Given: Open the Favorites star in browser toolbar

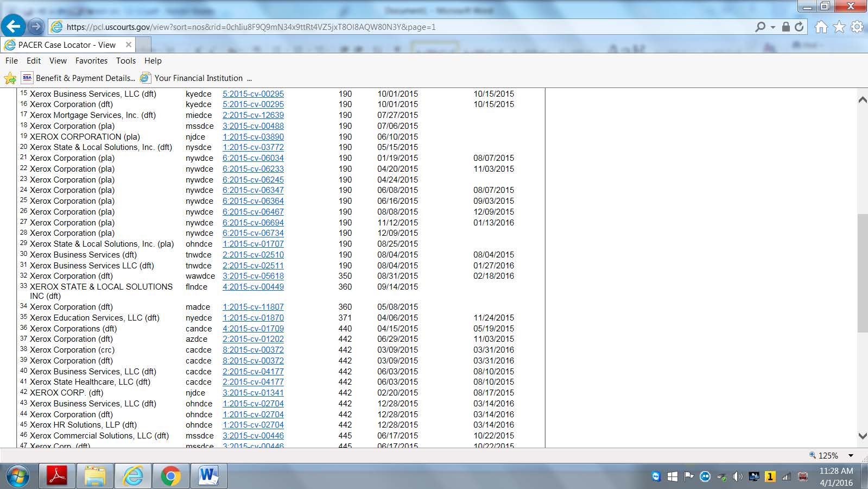Looking at the screenshot, I should pos(839,27).
